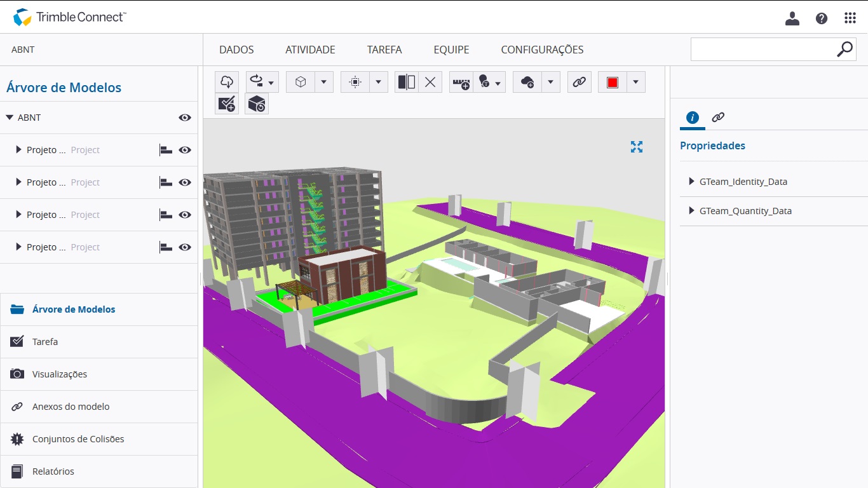Toggle the eye icon on last Projeto row
Viewport: 868px width, 488px height.
coord(185,247)
